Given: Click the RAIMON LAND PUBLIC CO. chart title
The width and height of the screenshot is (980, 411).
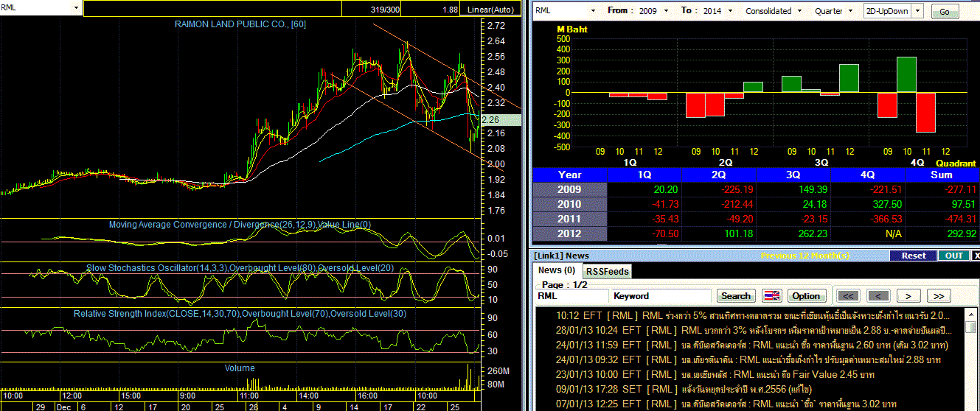Looking at the screenshot, I should [x=240, y=24].
